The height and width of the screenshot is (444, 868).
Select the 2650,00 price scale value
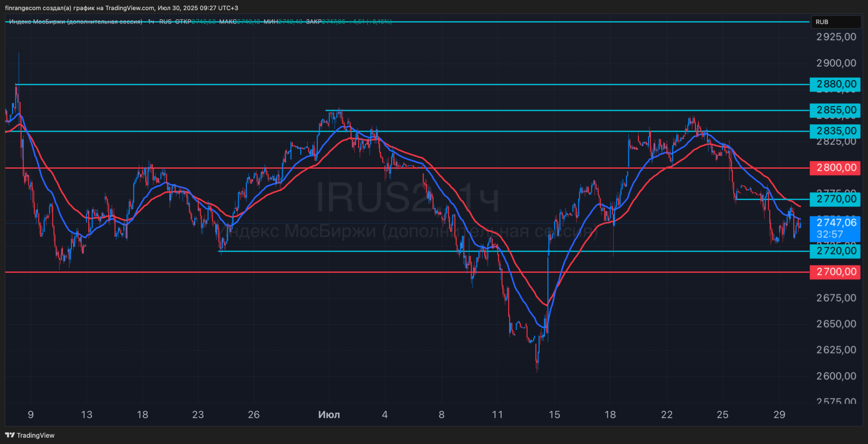tap(836, 324)
